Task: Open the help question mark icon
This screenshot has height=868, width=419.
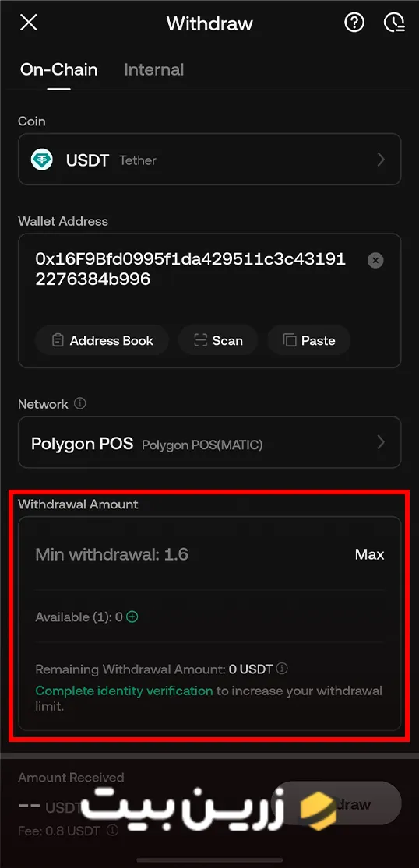Action: [354, 23]
